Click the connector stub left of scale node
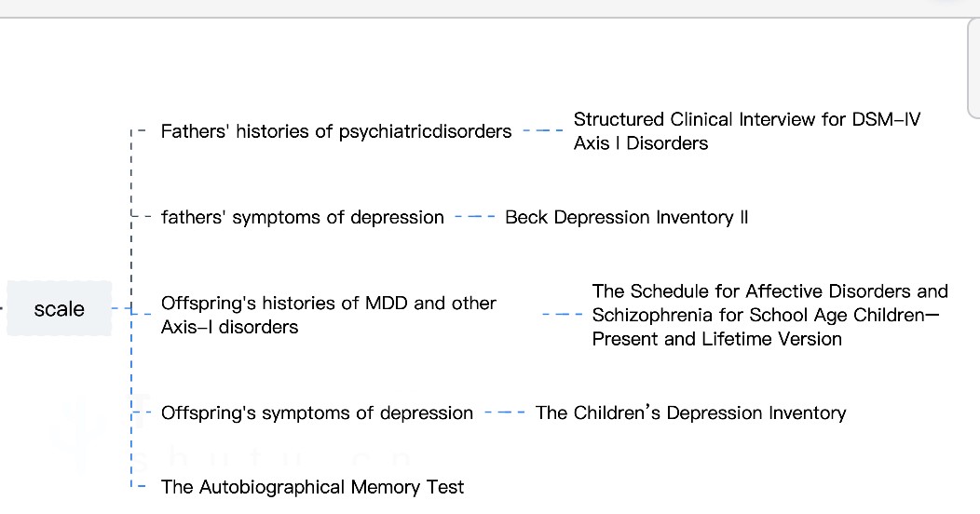Image resolution: width=980 pixels, height=514 pixels. pyautogui.click(x=3, y=308)
